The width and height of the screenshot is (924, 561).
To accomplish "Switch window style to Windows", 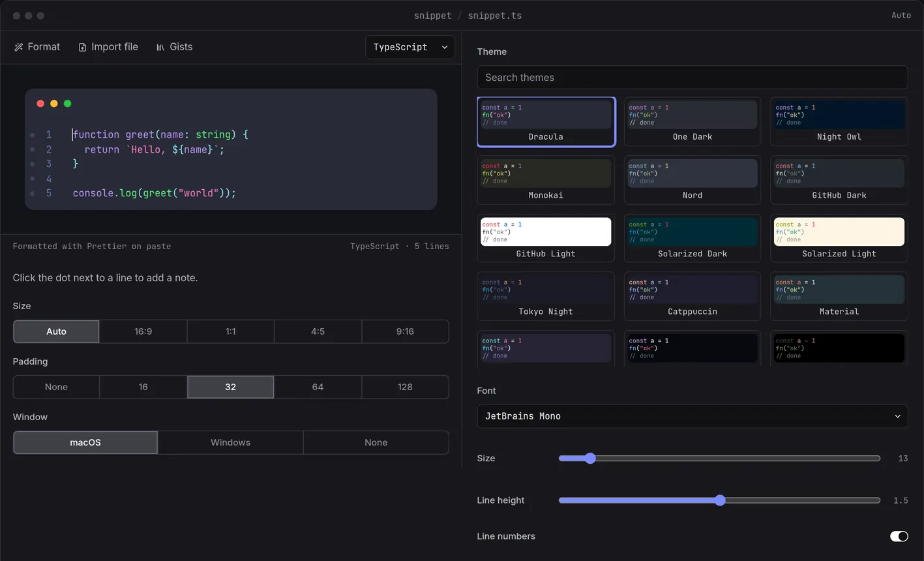I will [231, 442].
